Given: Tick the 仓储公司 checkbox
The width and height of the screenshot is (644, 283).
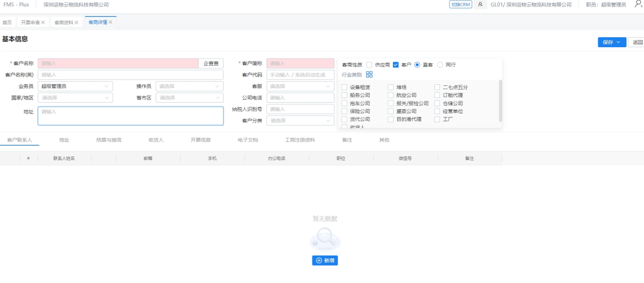Looking at the screenshot, I should 437,103.
